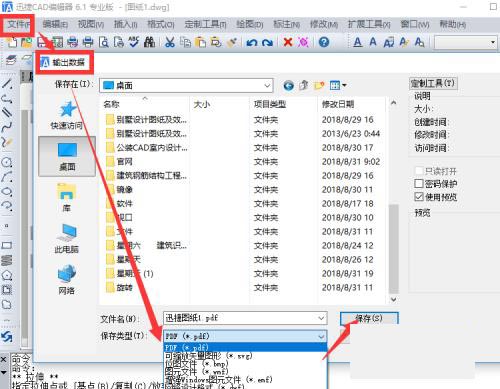Viewport: 500px width, 389px height.
Task: Click the custom tools (T) button
Action: [433, 83]
